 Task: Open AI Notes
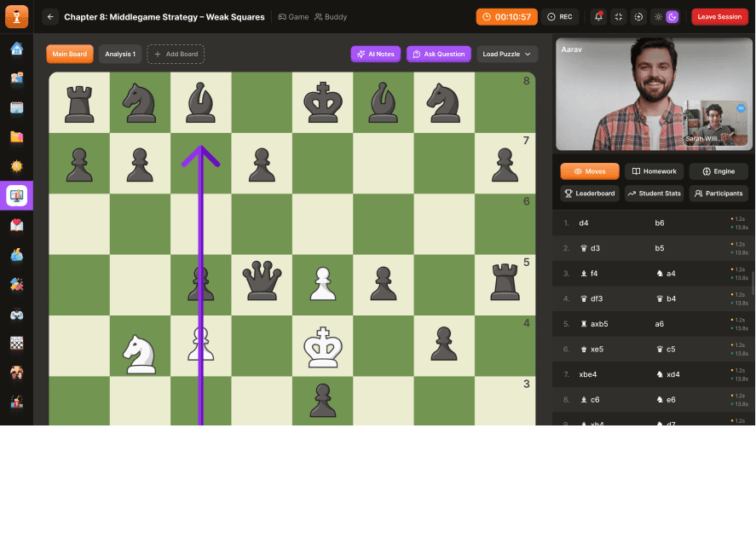click(x=376, y=54)
